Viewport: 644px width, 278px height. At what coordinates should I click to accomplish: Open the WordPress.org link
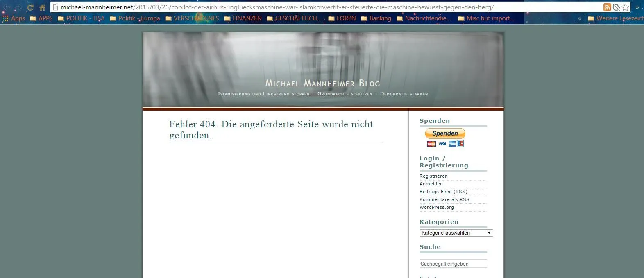(437, 207)
